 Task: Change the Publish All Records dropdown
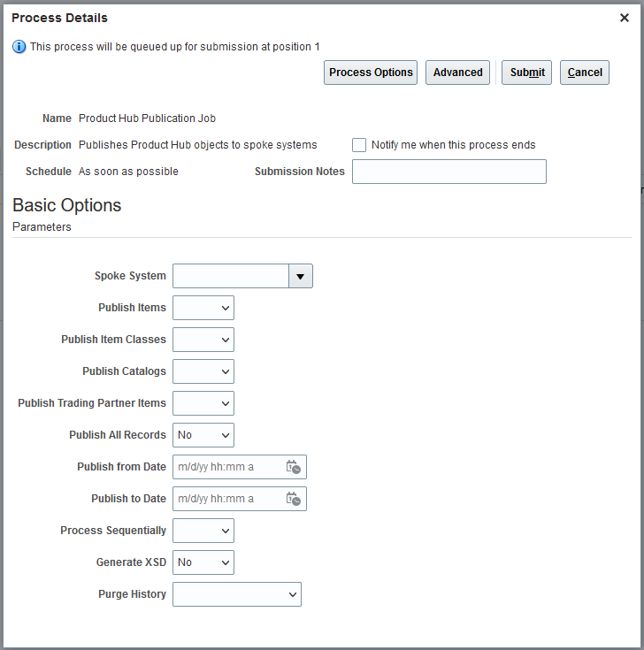coord(203,435)
